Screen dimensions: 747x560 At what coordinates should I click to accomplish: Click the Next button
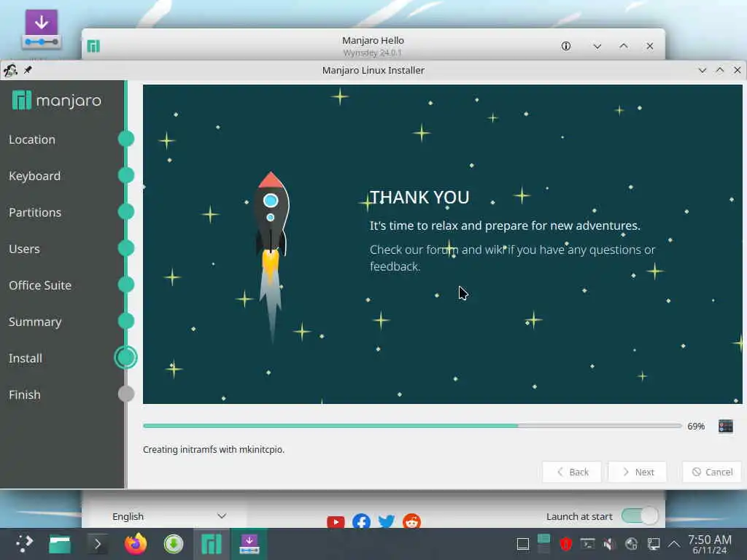pos(638,472)
